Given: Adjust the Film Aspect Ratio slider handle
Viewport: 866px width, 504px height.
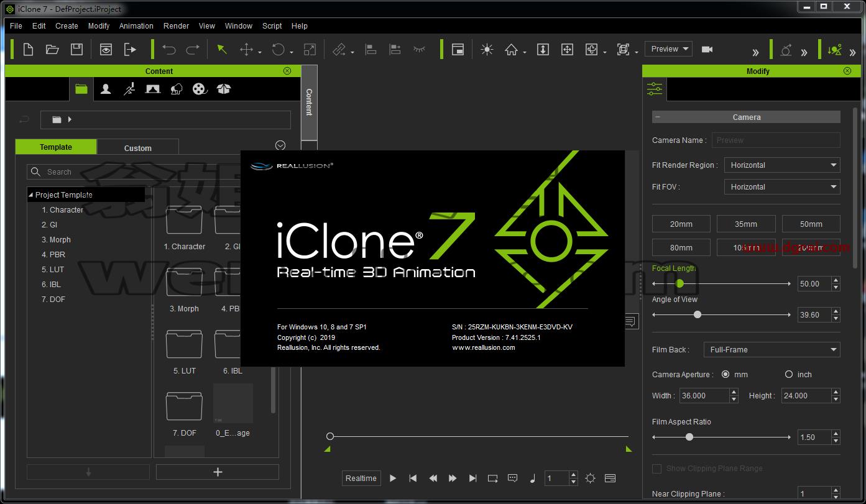Looking at the screenshot, I should pos(689,437).
